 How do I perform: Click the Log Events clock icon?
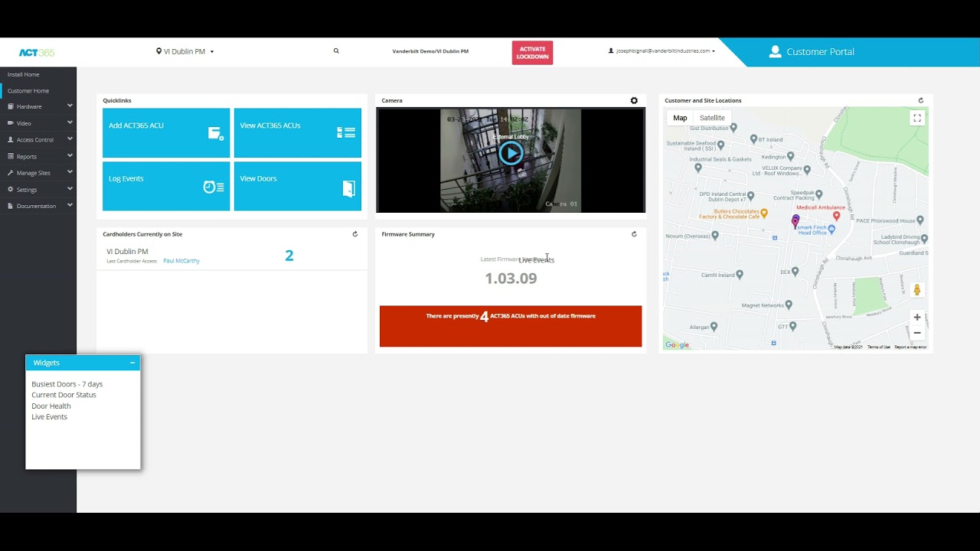coord(214,187)
